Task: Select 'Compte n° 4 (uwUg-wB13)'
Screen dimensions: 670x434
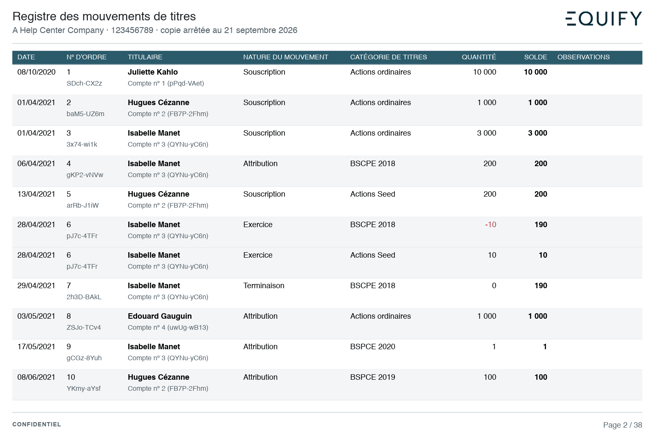Action: [168, 328]
